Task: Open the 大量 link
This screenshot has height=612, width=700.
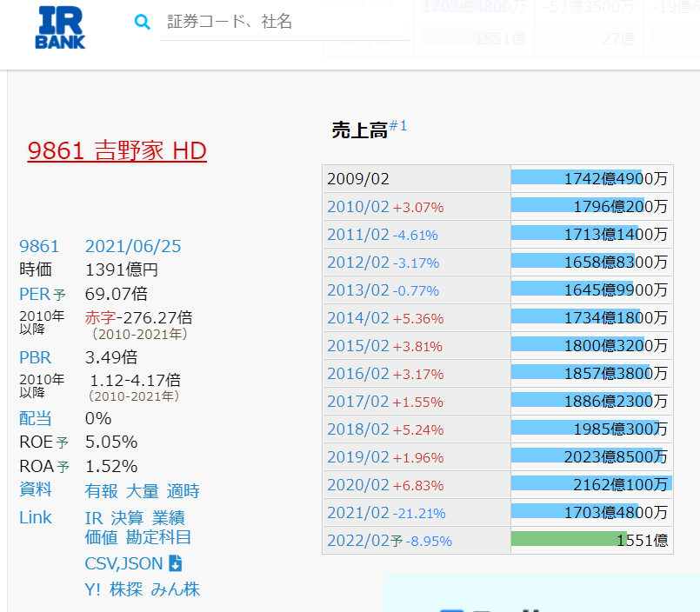Action: 143,491
